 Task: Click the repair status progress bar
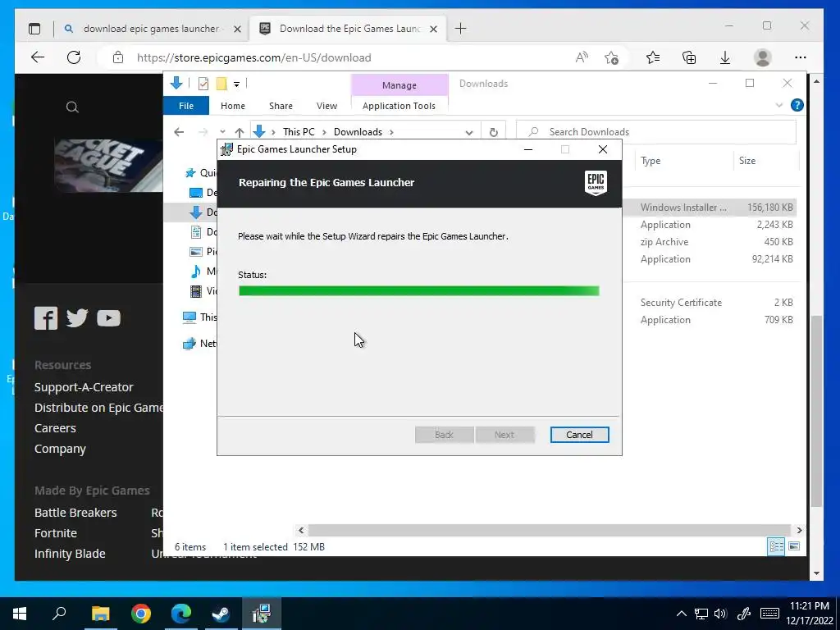[419, 291]
